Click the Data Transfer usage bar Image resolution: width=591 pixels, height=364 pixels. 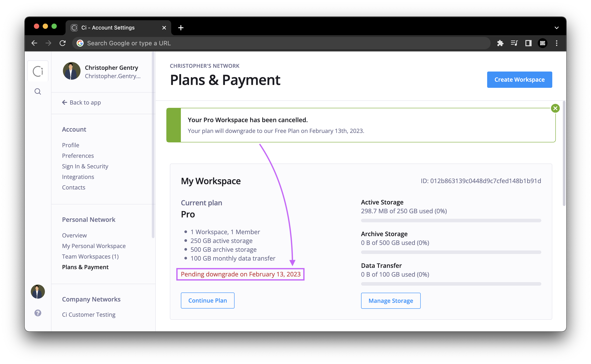451,284
